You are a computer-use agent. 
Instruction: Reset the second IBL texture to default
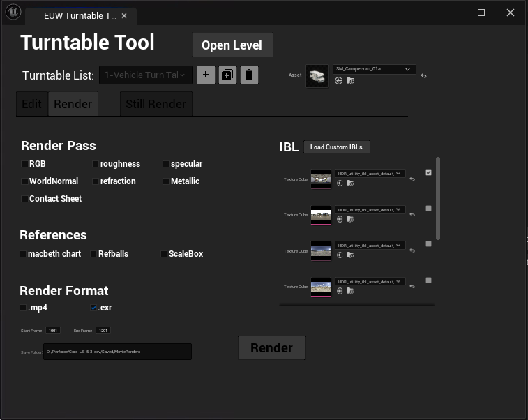(412, 215)
